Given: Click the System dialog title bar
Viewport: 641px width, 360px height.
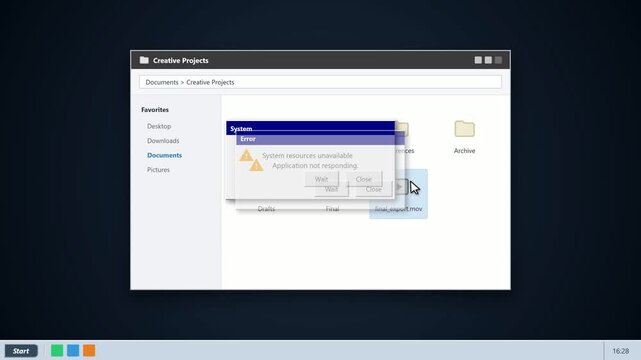Looking at the screenshot, I should click(x=311, y=127).
